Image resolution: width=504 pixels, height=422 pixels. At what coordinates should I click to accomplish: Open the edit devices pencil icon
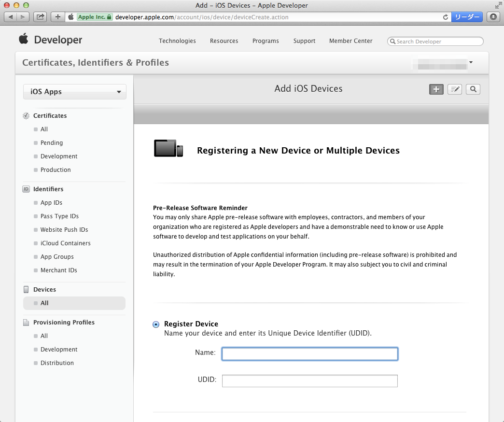[x=454, y=89]
